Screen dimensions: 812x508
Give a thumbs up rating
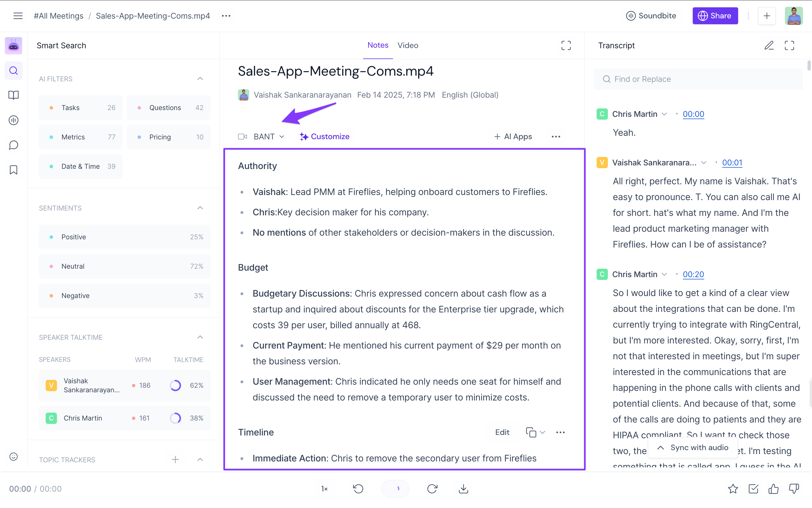773,489
